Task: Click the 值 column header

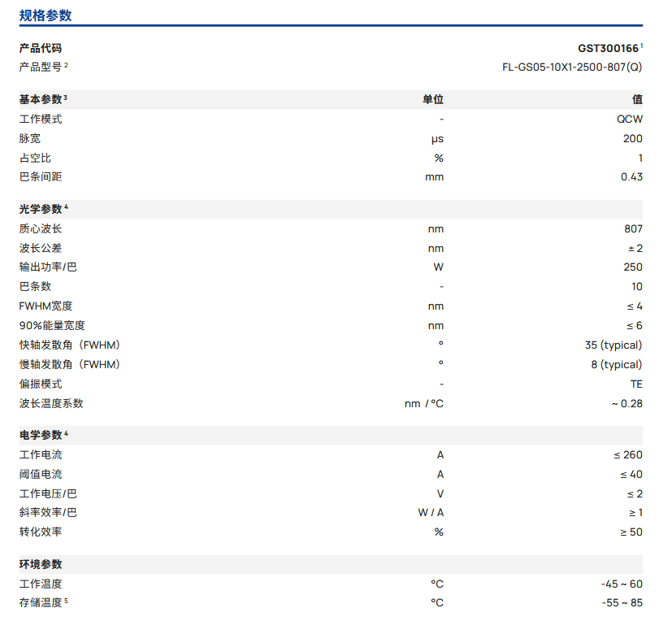Action: pos(637,99)
